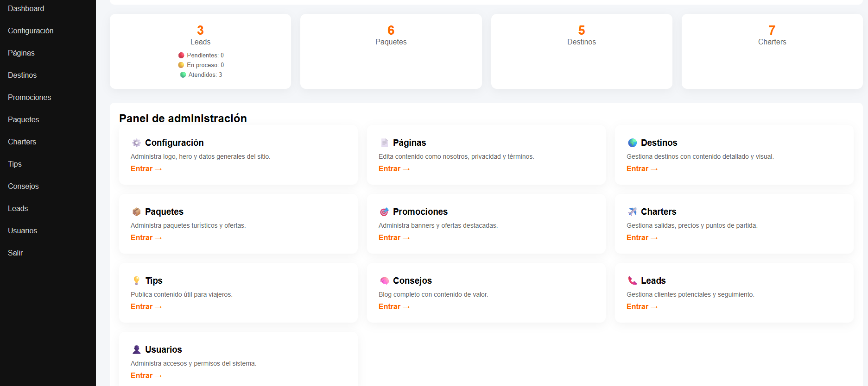This screenshot has width=868, height=386.
Task: Open Dashboard in the sidebar
Action: pos(26,8)
